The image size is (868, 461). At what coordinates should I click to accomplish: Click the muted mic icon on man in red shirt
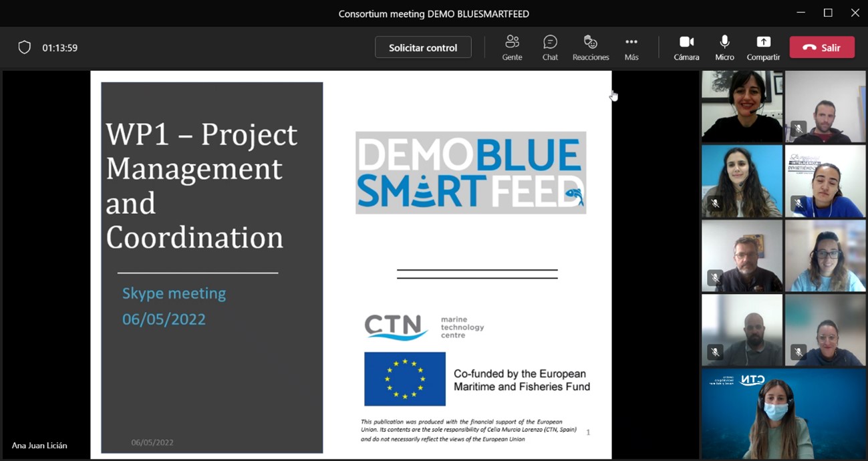[x=799, y=128]
